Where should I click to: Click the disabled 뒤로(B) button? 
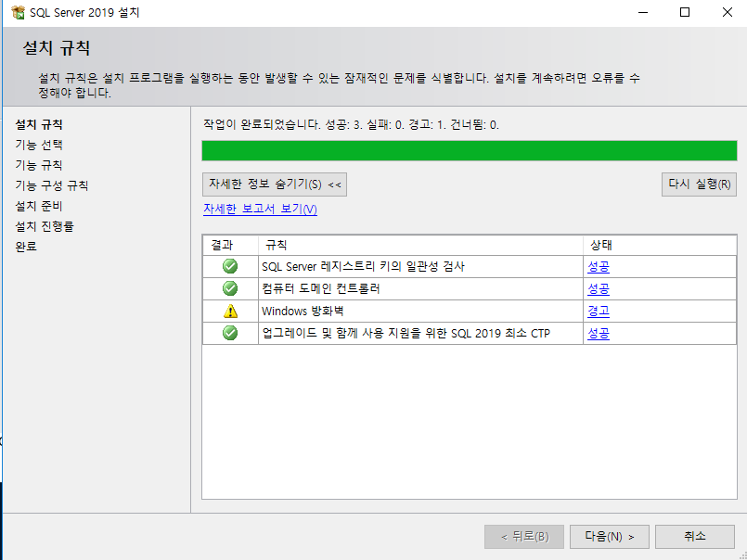[524, 537]
